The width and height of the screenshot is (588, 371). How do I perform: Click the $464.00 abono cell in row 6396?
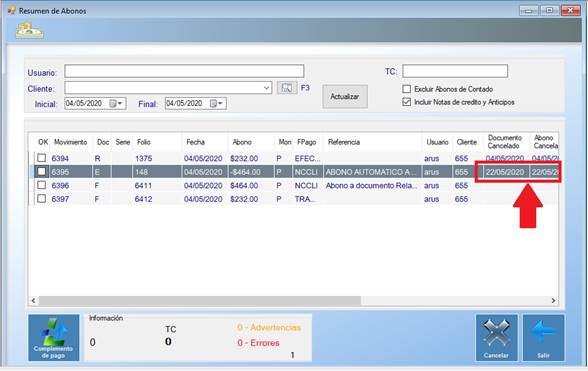coord(244,185)
